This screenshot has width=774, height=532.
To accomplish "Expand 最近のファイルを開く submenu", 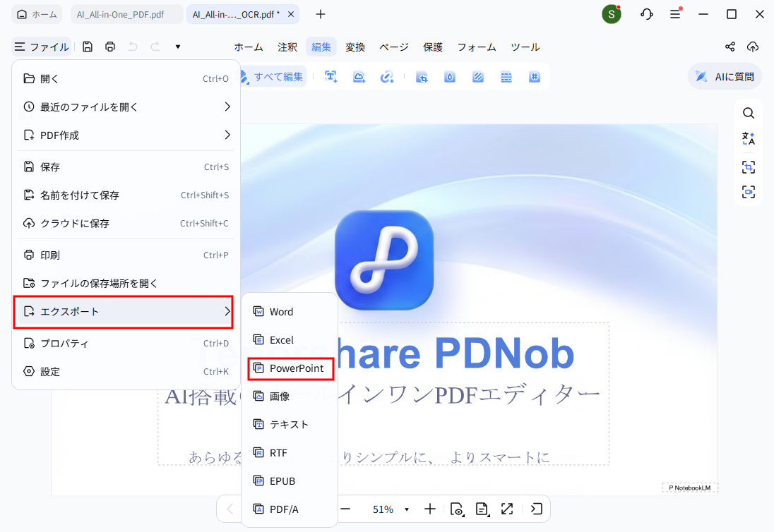I will 126,107.
